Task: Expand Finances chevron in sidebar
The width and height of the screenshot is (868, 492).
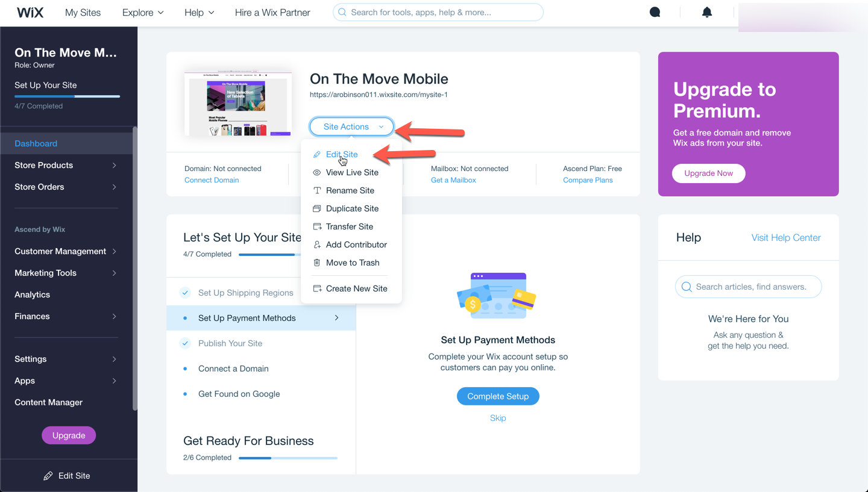Action: [114, 317]
